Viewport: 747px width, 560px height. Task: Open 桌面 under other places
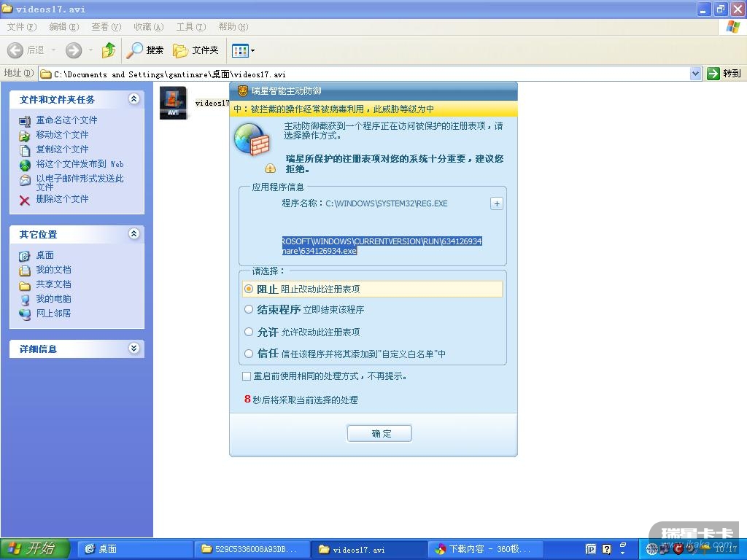click(x=45, y=255)
